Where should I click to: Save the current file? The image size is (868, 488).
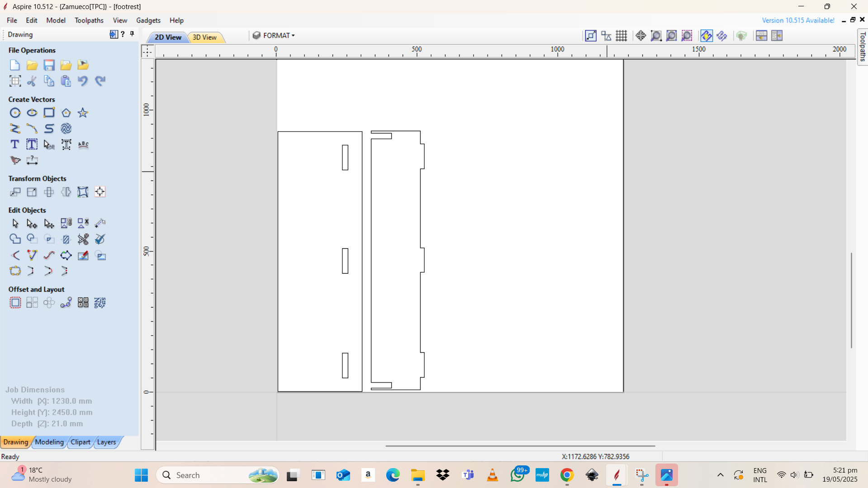point(49,65)
